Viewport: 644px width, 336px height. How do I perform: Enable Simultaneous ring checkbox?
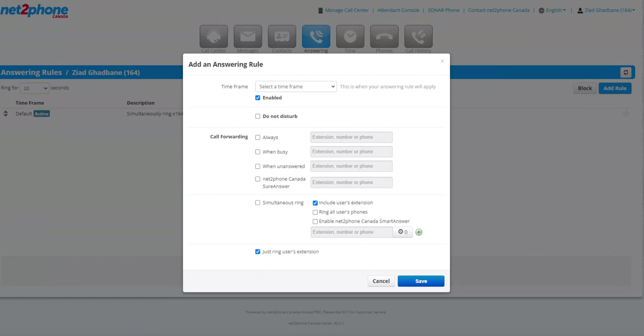coord(258,203)
